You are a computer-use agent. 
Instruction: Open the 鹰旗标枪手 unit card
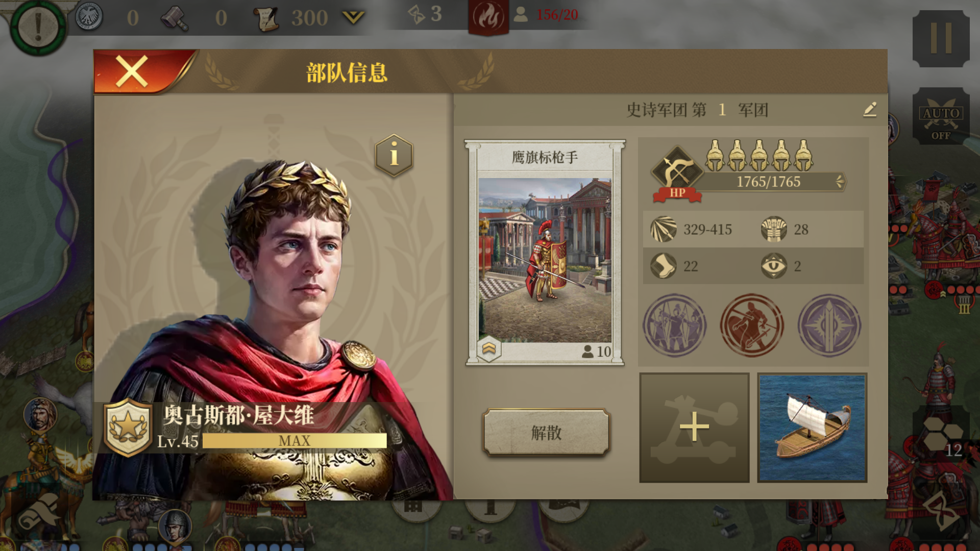coord(545,253)
